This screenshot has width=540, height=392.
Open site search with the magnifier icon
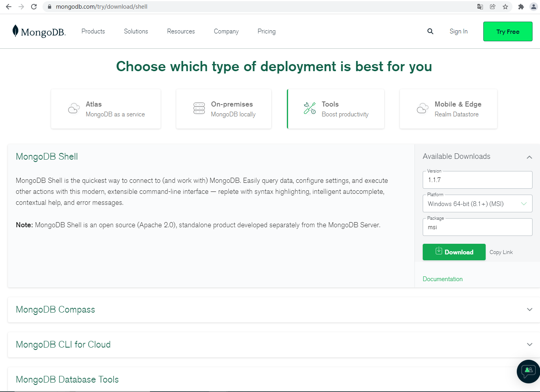430,31
